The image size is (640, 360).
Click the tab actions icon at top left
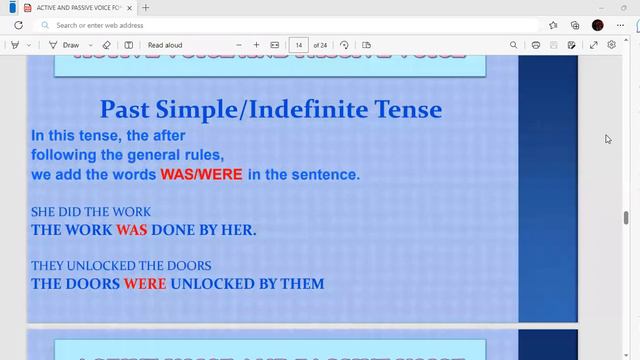tap(12, 7)
